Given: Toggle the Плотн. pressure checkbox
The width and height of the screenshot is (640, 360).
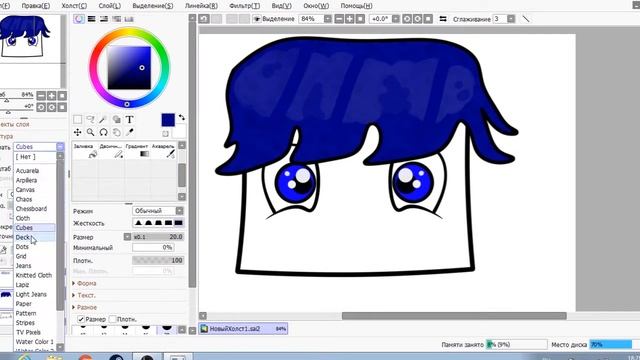Looking at the screenshot, I should 113,319.
